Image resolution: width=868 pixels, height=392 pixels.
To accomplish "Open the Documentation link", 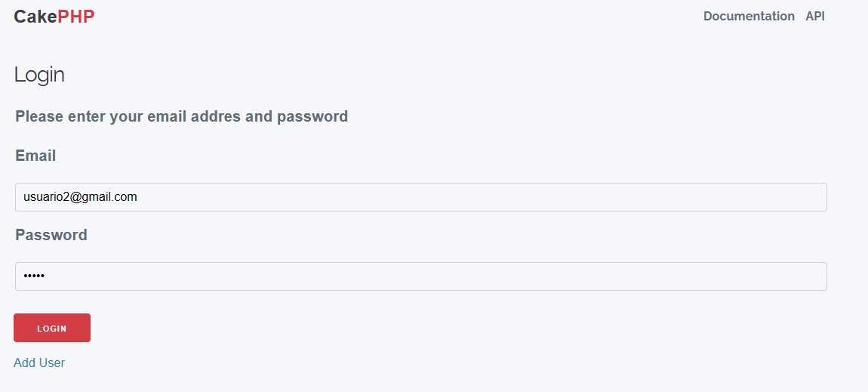I will point(748,16).
